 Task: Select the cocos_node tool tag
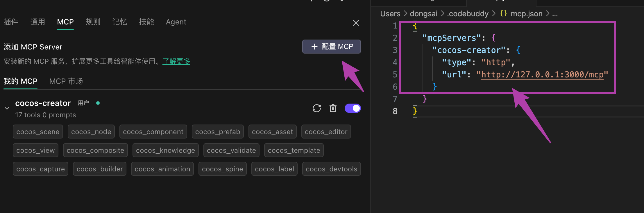click(x=91, y=132)
